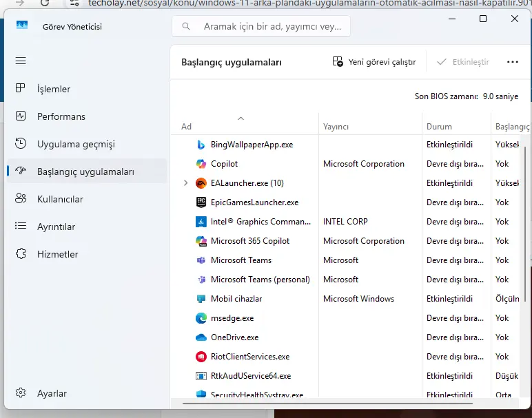The height and width of the screenshot is (418, 532).
Task: Click the EpicGamesLauncher.exe icon
Action: 201,202
